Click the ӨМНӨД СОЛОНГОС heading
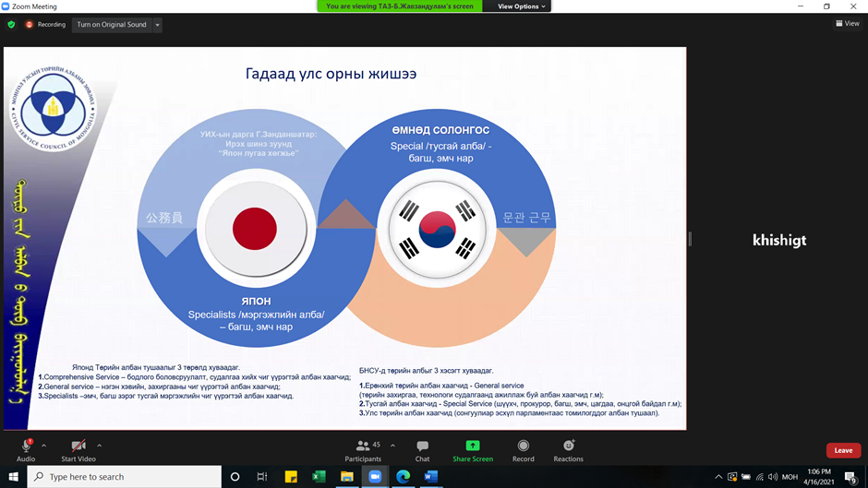The width and height of the screenshot is (868, 488). 440,130
